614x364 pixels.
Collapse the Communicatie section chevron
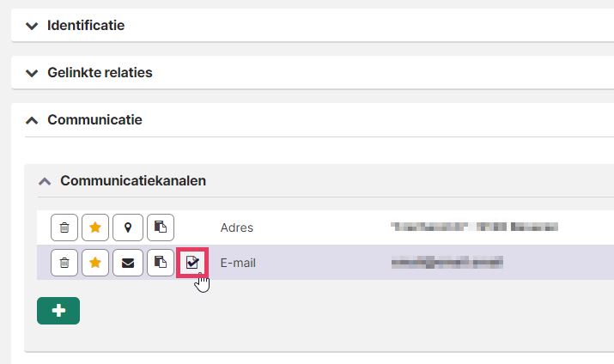point(32,120)
